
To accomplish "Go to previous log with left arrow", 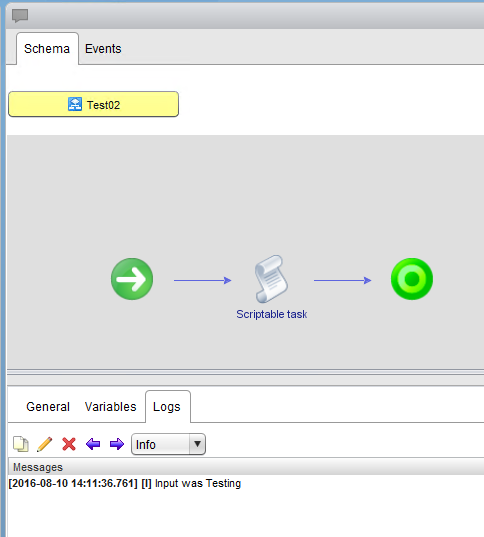I will [x=93, y=444].
